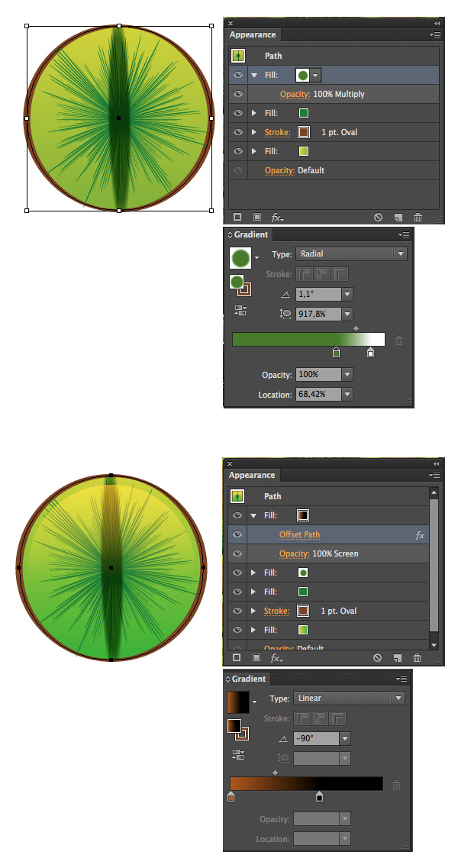The width and height of the screenshot is (458, 868).
Task: Click the Offset Path effect link
Action: 300,534
